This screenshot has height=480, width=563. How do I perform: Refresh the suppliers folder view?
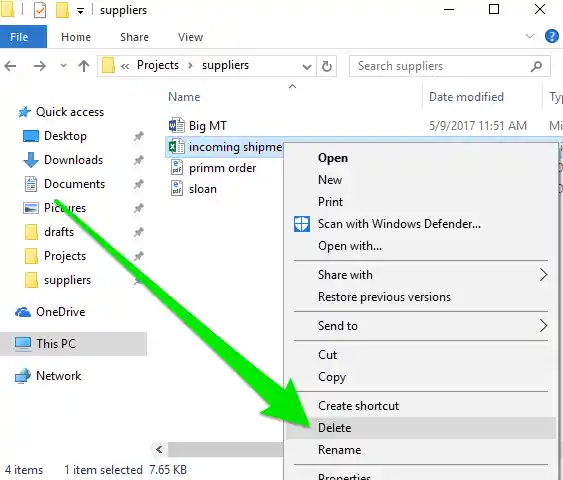pyautogui.click(x=326, y=66)
